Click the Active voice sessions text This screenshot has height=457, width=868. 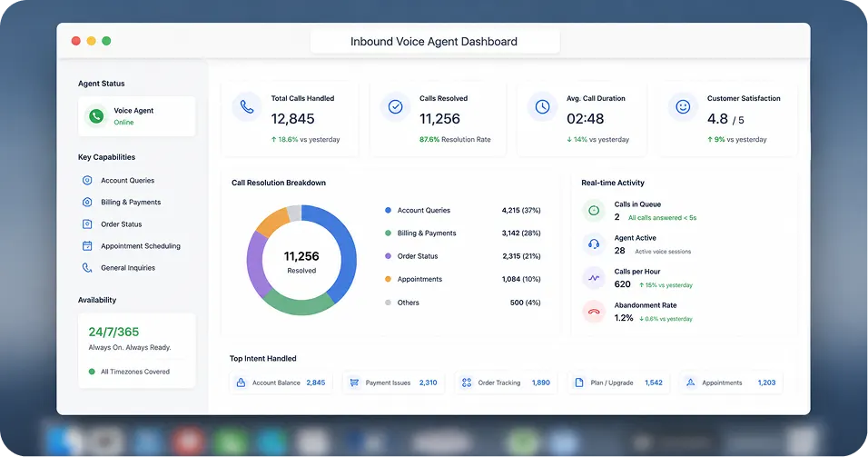coord(663,252)
